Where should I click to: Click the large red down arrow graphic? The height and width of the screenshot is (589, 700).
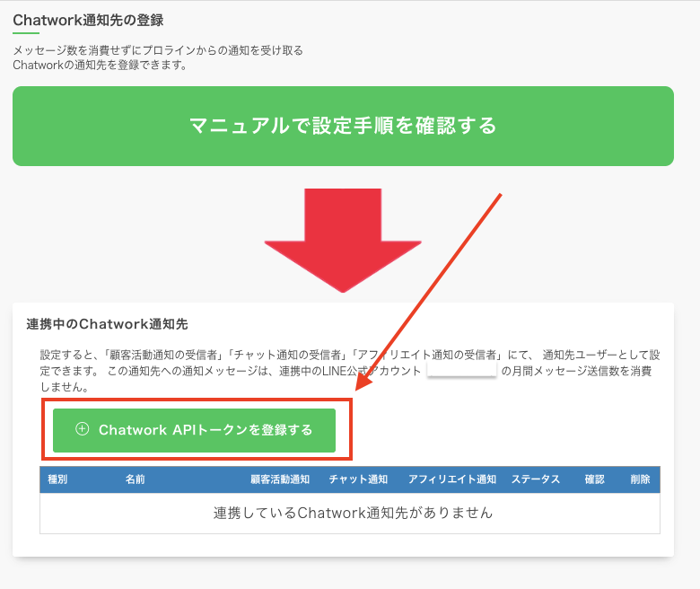click(342, 238)
